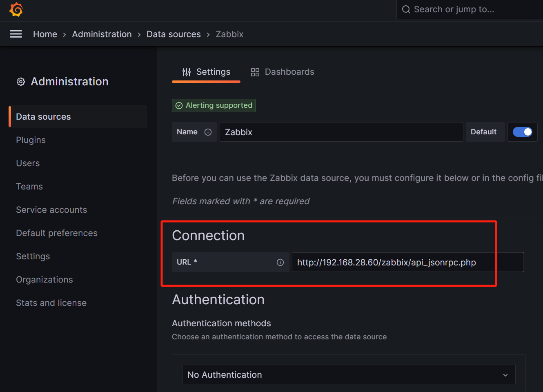Open the hamburger navigation menu
543x392 pixels.
16,34
